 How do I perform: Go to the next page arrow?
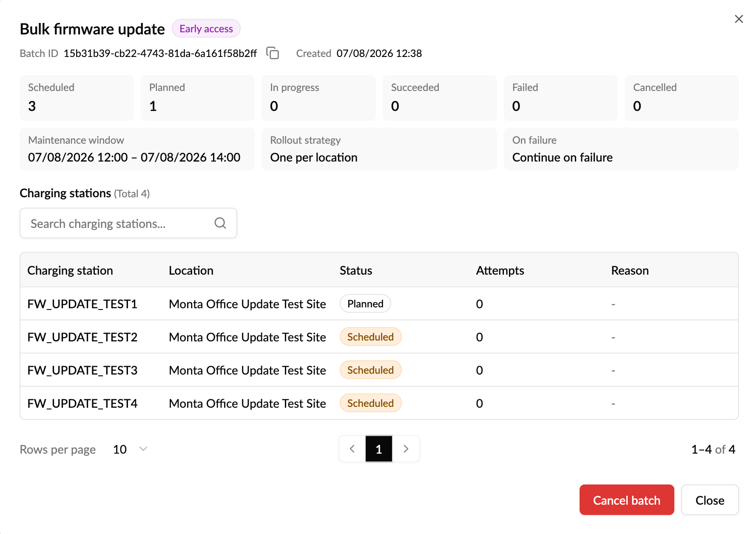tap(406, 449)
